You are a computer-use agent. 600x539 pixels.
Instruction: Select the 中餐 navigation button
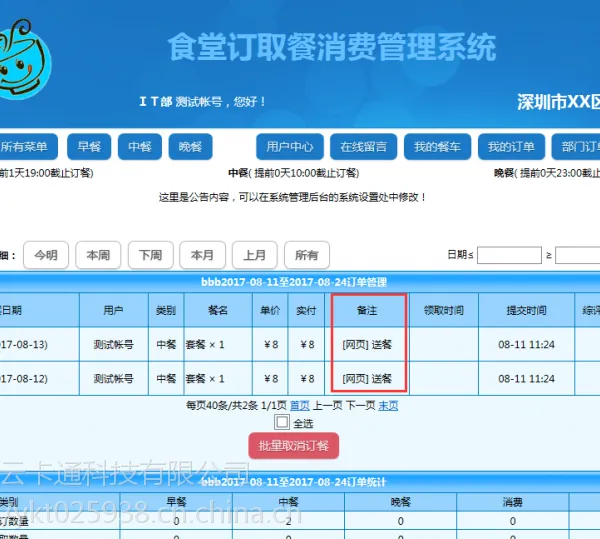(x=140, y=147)
